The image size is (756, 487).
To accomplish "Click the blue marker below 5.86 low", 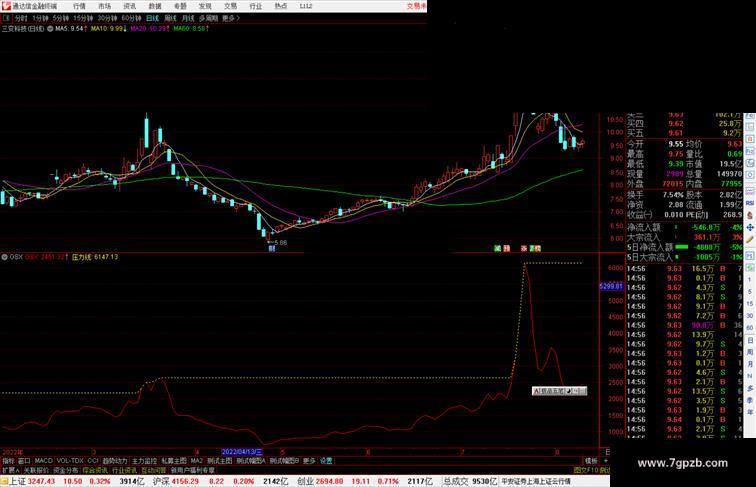I will 272,248.
